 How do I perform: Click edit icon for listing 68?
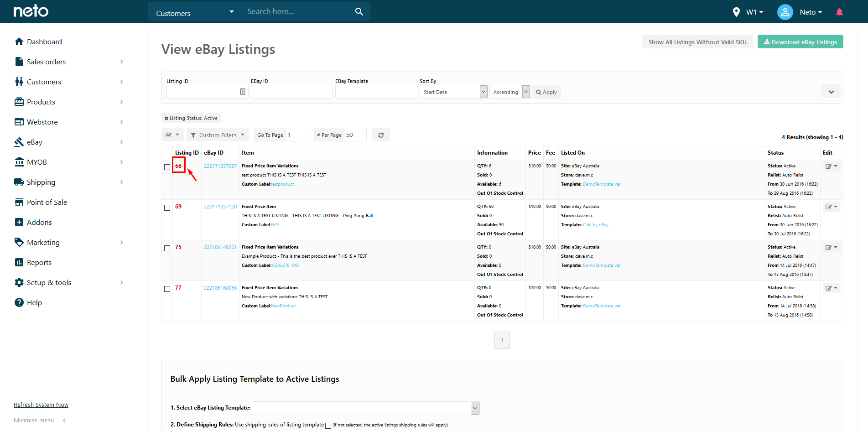pos(832,166)
